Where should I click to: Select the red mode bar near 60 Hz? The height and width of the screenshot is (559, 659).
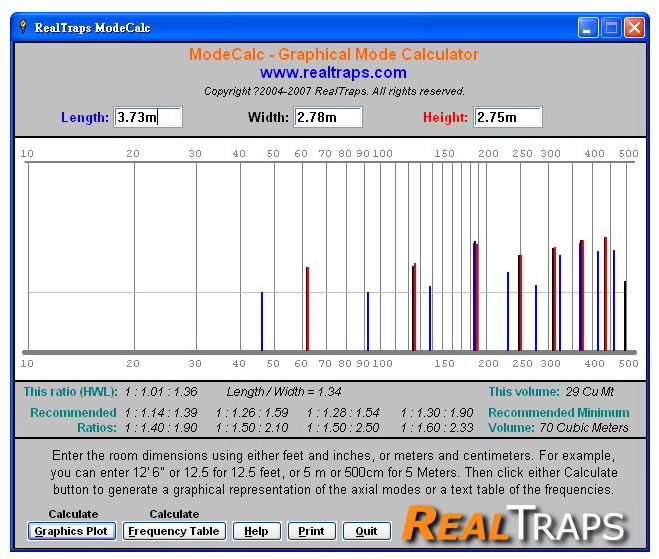[x=307, y=309]
